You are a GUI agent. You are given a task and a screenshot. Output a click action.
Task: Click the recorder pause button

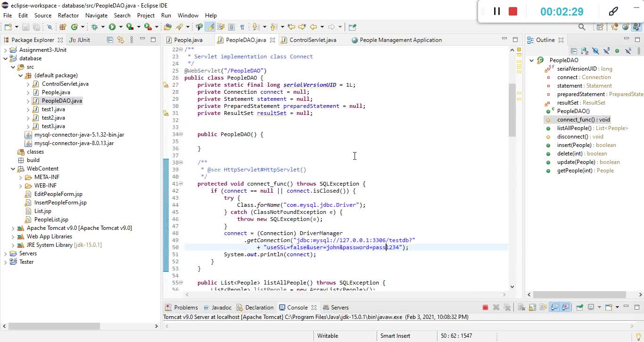tap(496, 11)
